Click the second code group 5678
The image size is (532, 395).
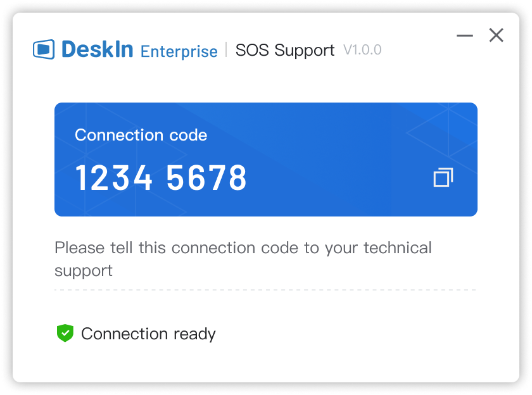206,179
